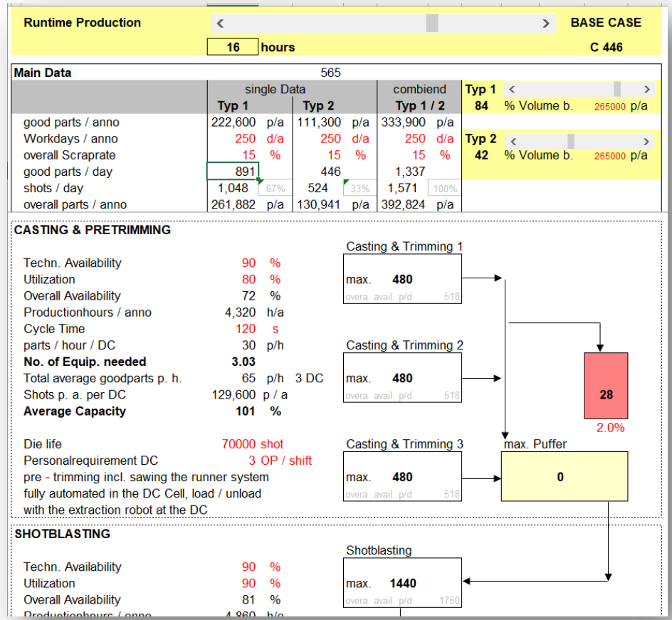Click left arrow of Runtime Production scrollbar
The width and height of the screenshot is (672, 620).
click(x=220, y=23)
